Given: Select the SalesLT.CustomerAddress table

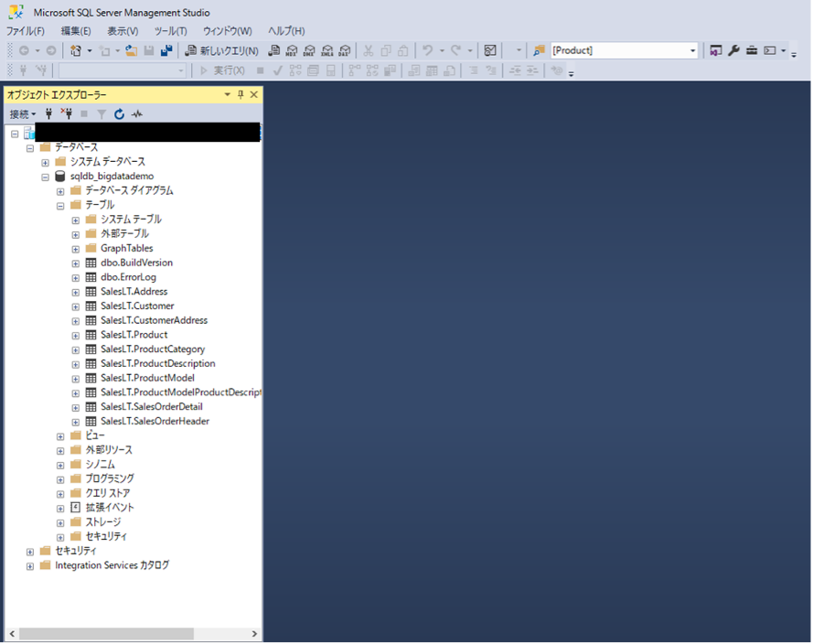Looking at the screenshot, I should tap(154, 320).
